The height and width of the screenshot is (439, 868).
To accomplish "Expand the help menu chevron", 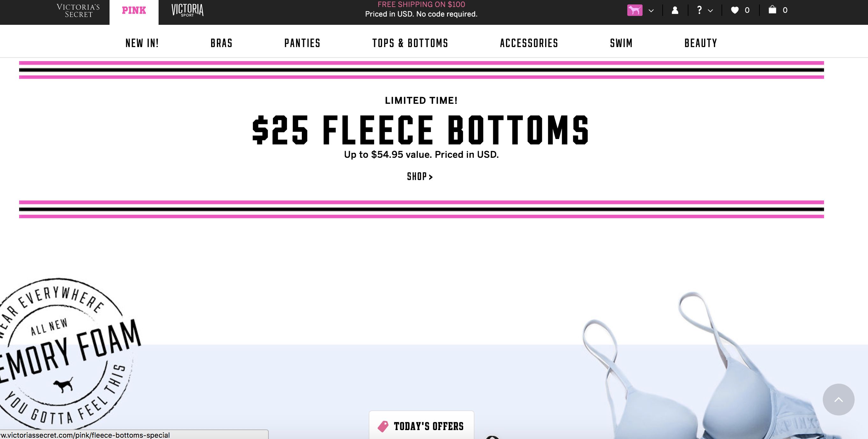I will tap(710, 11).
